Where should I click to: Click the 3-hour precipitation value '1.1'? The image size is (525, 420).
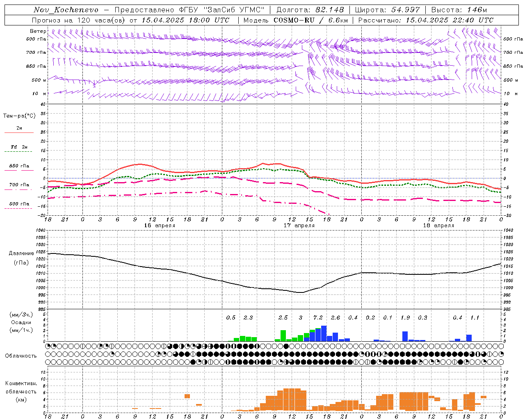point(475,318)
